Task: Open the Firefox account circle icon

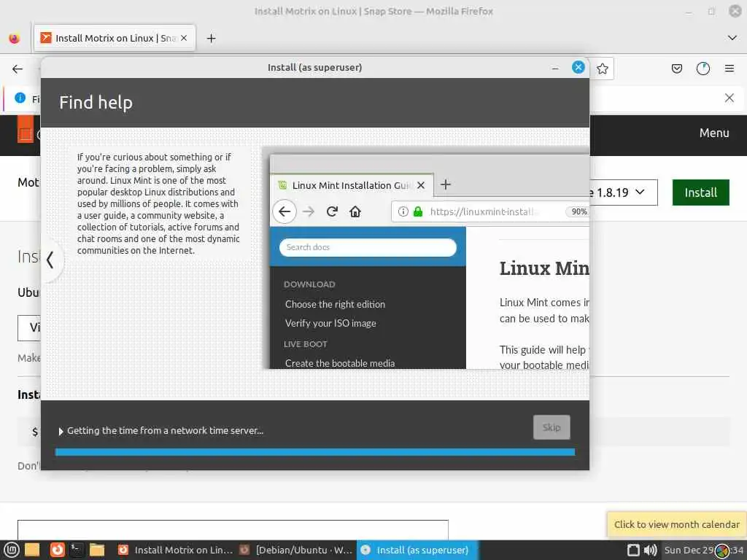Action: 703,69
